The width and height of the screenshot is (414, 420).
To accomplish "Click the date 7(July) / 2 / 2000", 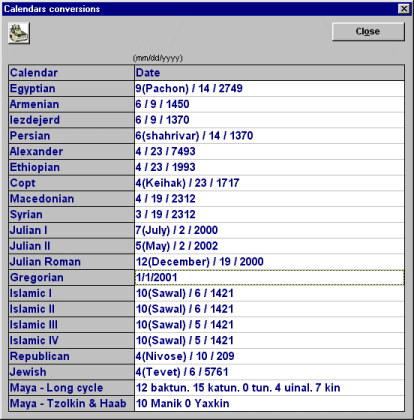I will coord(269,230).
